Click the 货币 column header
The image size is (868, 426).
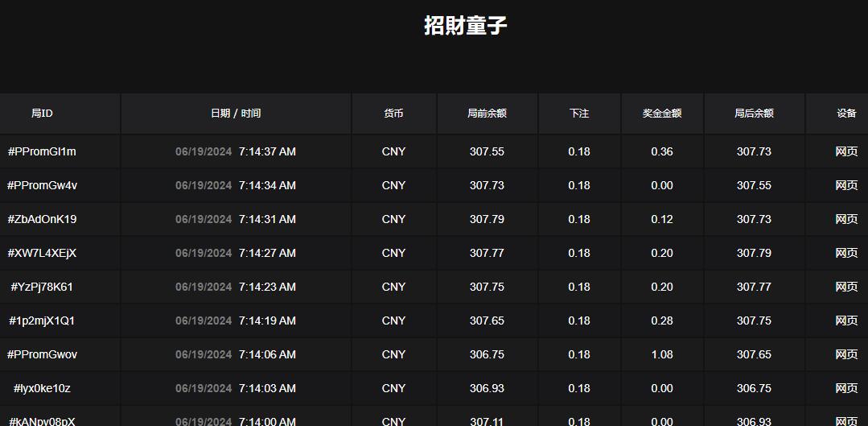tap(393, 113)
